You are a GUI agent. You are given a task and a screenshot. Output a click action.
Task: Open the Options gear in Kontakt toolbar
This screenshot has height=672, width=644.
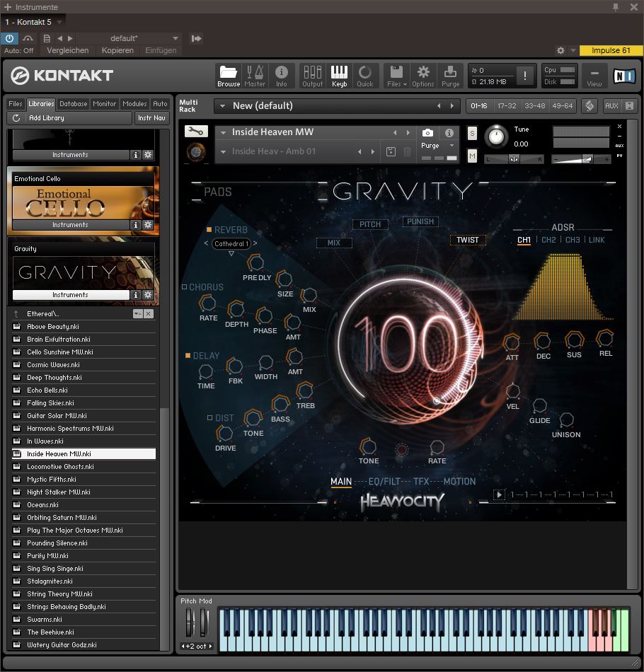[423, 76]
